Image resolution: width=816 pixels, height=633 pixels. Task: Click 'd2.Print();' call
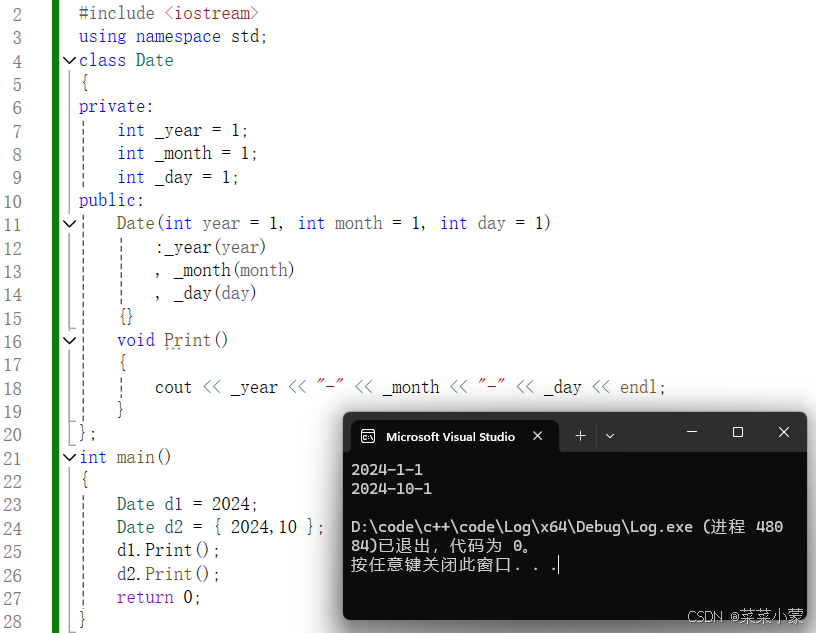pyautogui.click(x=169, y=574)
